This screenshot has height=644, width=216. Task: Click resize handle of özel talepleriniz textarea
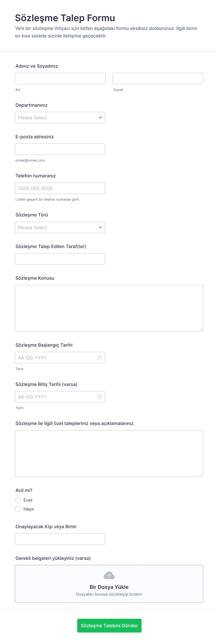(201, 475)
